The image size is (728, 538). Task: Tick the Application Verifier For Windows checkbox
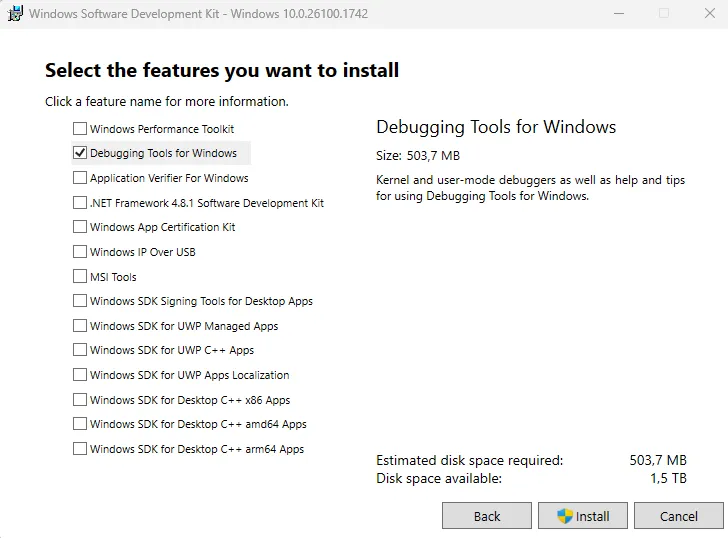(80, 178)
